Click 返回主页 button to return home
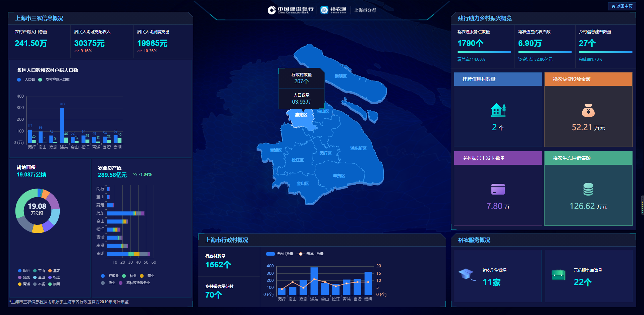This screenshot has width=644, height=315. pyautogui.click(x=622, y=6)
